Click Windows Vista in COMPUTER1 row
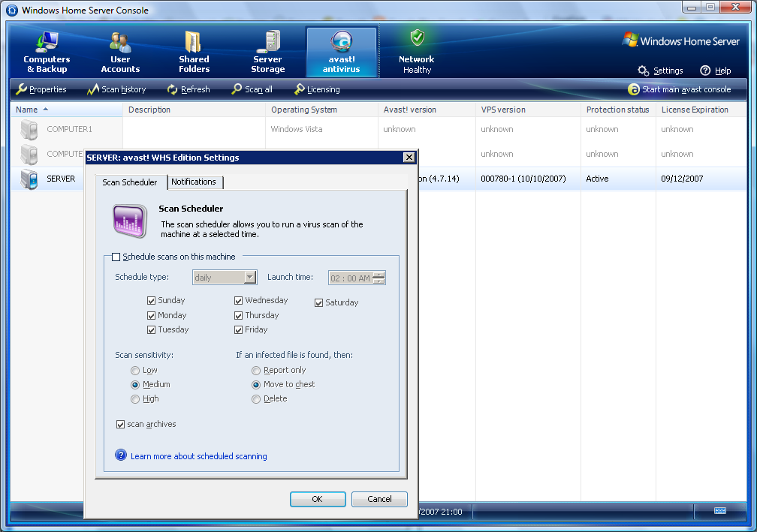Screen dimensions: 757x532 pos(297,129)
